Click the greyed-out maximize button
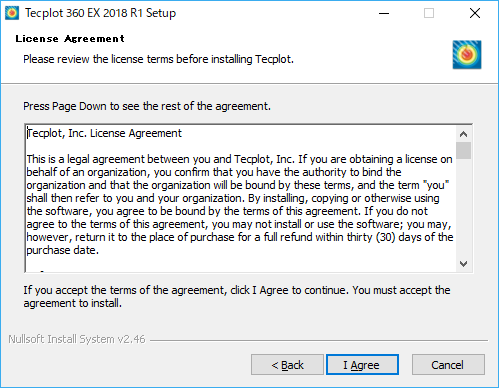499x388 pixels. (x=429, y=13)
